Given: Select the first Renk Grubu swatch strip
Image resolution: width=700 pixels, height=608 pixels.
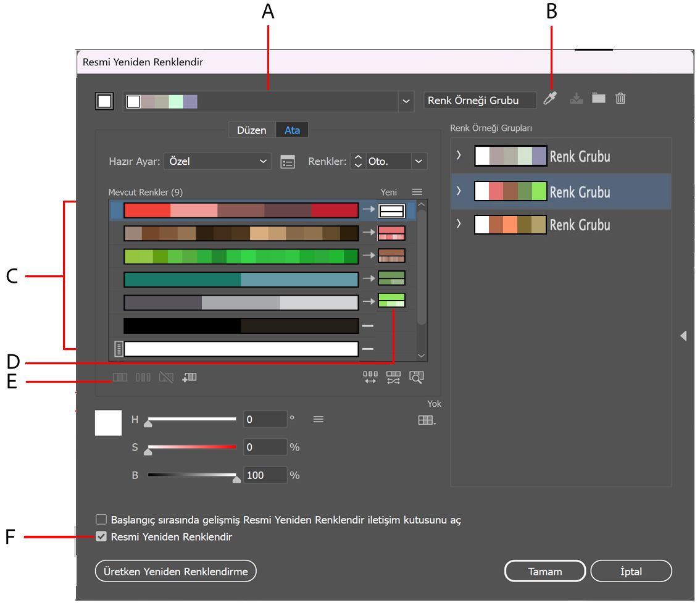Looking at the screenshot, I should click(x=510, y=156).
